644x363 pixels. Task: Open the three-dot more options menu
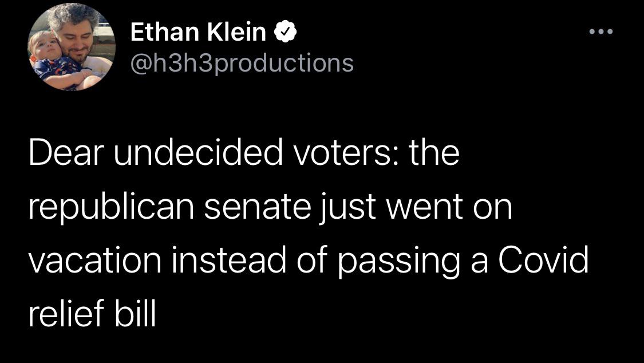click(601, 31)
